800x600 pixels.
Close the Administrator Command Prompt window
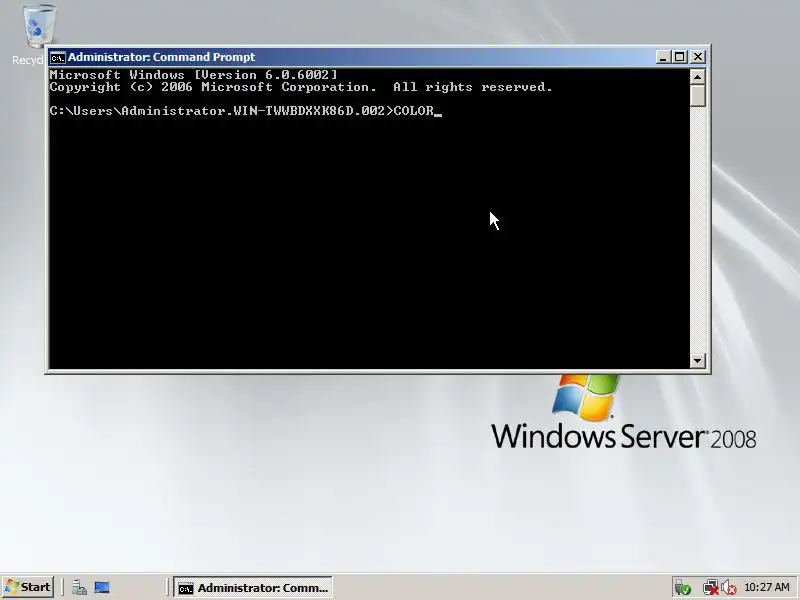coord(697,57)
